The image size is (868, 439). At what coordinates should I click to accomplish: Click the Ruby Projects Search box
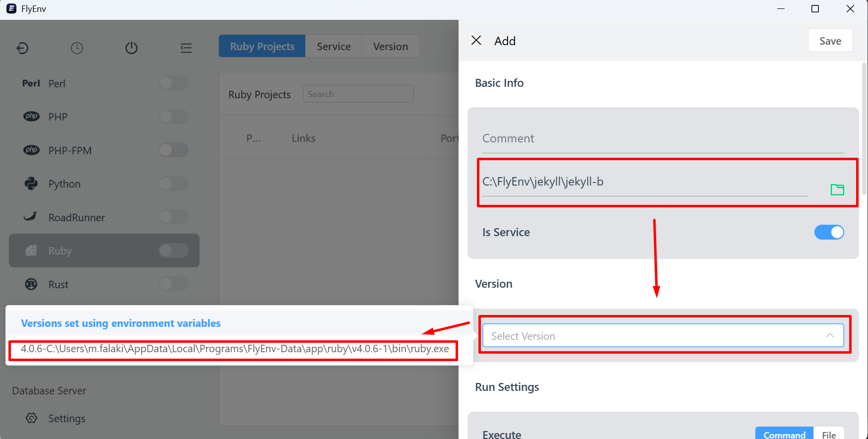pos(358,94)
